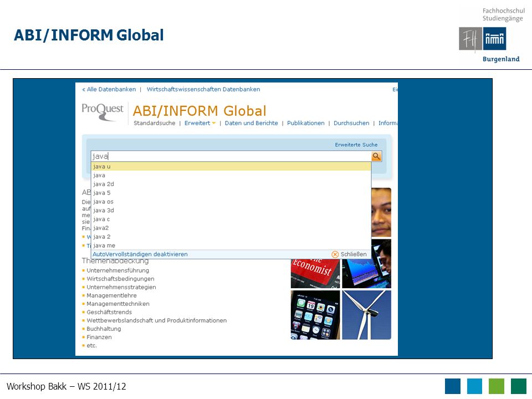The height and width of the screenshot is (399, 532).
Task: Switch to Daten und Berichte
Action: pos(252,123)
